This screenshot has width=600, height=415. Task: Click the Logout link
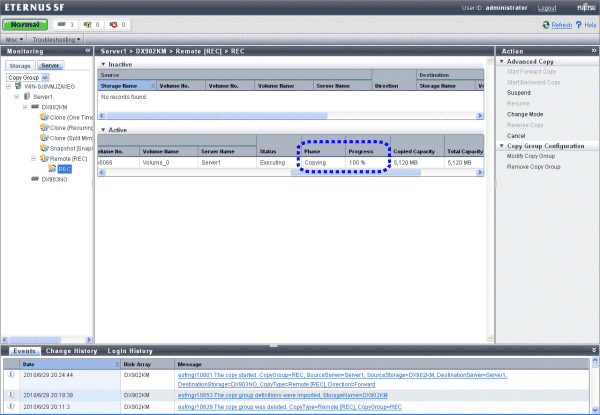(x=547, y=8)
